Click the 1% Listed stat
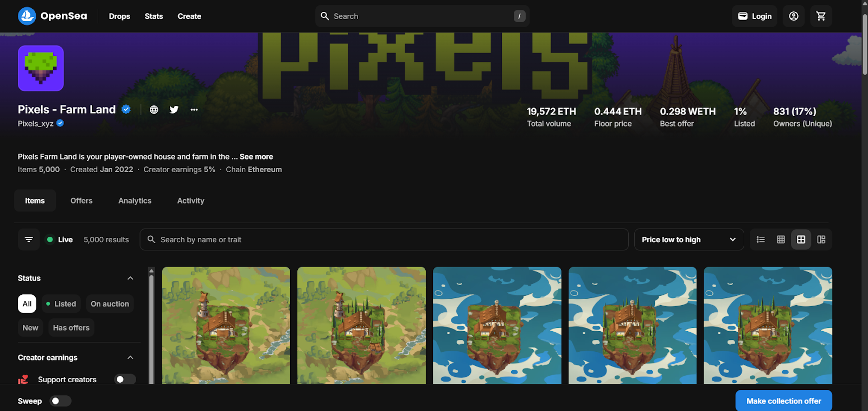This screenshot has width=868, height=411. point(744,117)
